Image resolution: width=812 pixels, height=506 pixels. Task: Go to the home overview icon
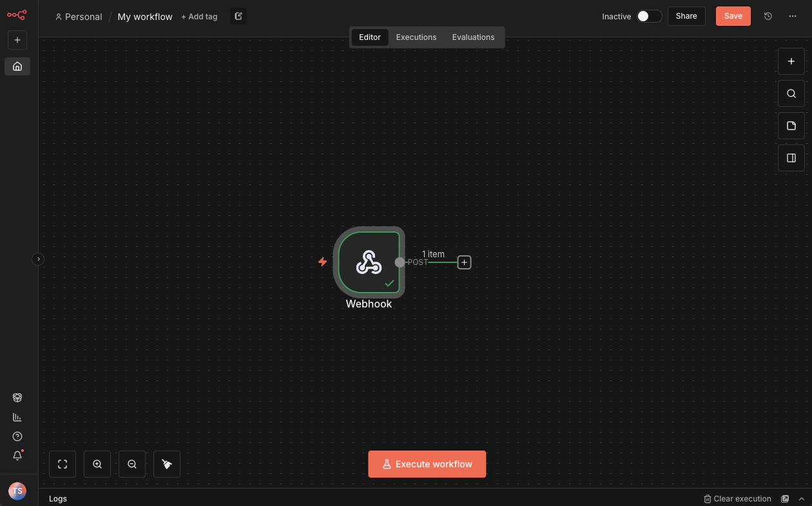pyautogui.click(x=17, y=66)
